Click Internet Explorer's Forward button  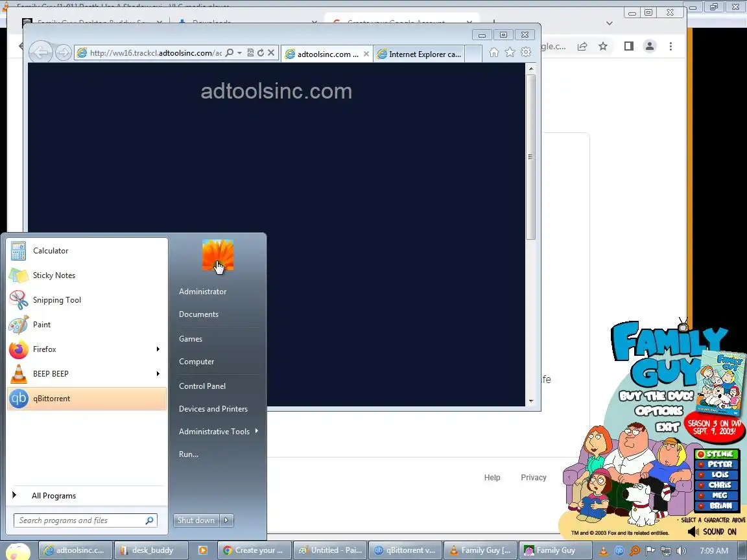pos(64,53)
